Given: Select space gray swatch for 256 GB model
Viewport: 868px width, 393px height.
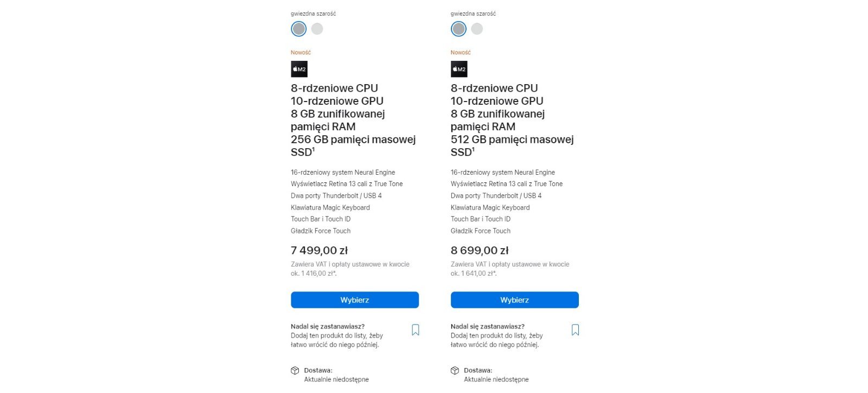Looking at the screenshot, I should pyautogui.click(x=298, y=29).
